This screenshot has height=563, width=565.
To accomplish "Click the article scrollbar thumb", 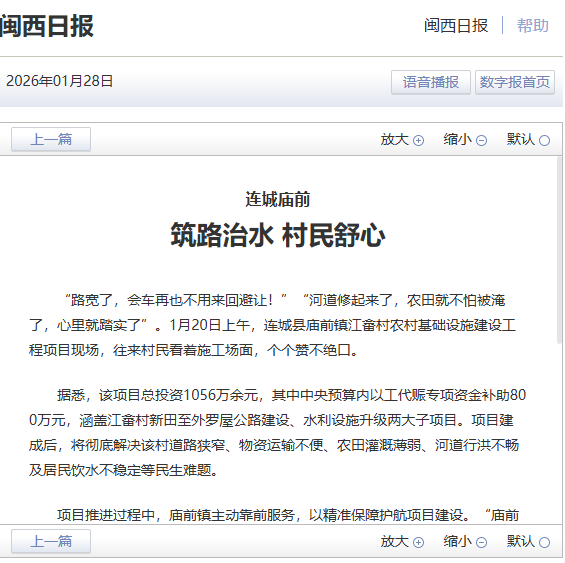I will [559, 250].
